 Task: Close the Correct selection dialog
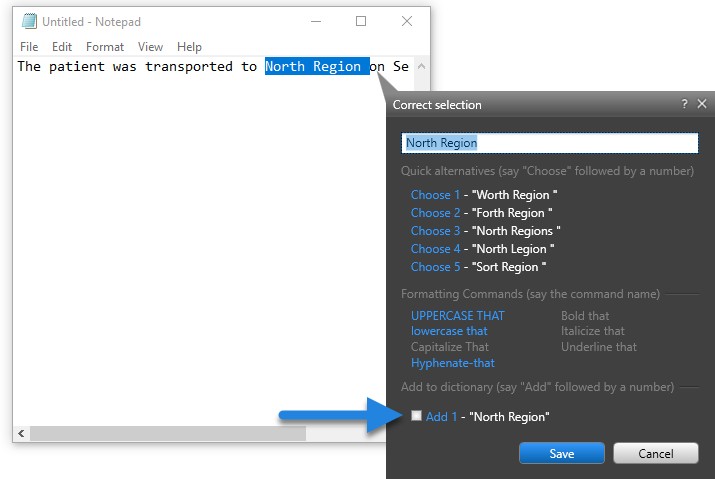702,104
